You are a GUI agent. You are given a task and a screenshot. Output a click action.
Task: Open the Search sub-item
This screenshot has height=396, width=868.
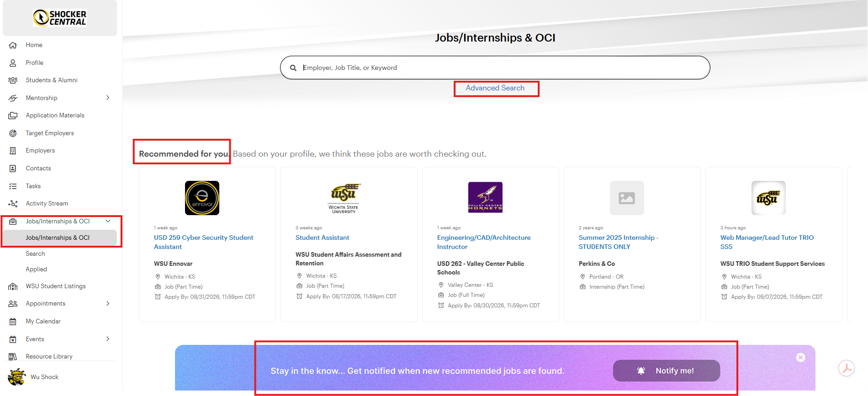pos(35,254)
